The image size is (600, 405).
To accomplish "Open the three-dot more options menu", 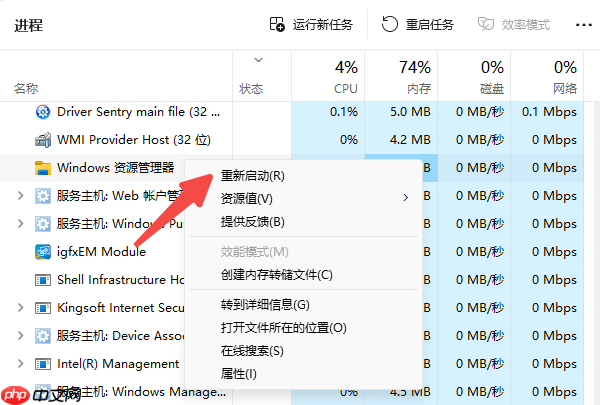I will [584, 24].
